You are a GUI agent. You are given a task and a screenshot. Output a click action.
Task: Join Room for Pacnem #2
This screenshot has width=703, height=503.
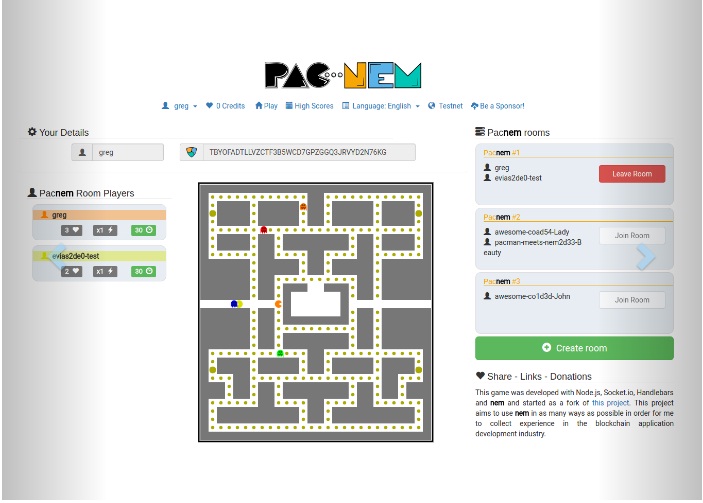[632, 235]
